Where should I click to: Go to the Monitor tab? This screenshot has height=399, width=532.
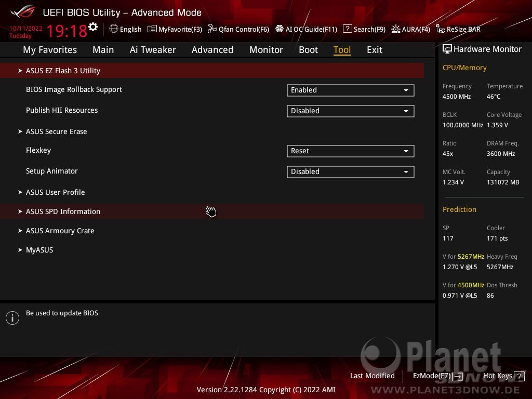coord(267,50)
